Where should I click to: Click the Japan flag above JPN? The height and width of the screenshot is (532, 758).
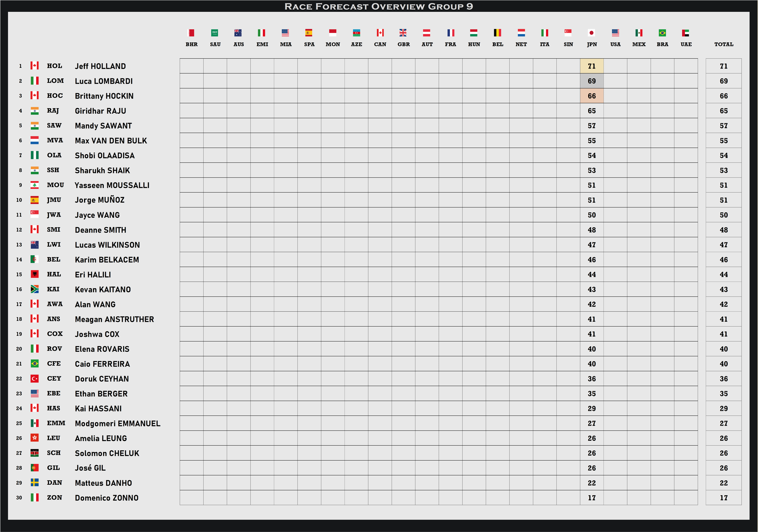pyautogui.click(x=592, y=33)
